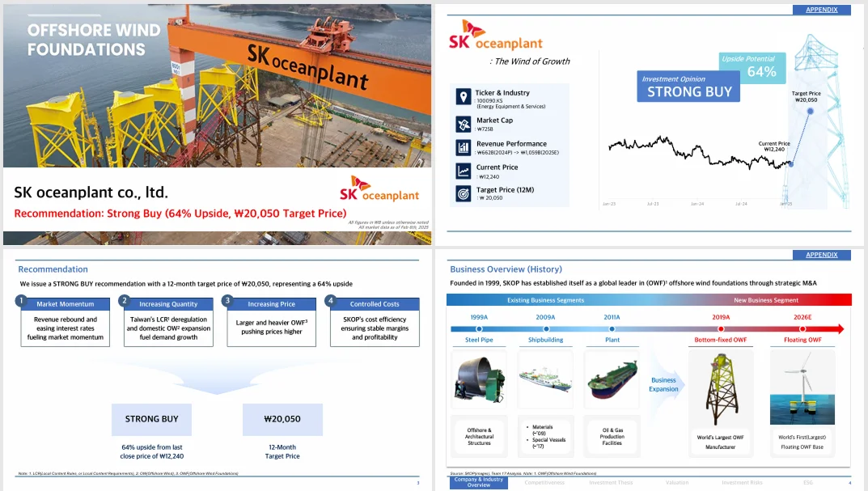Click the Target Price bullseye icon

click(x=464, y=194)
